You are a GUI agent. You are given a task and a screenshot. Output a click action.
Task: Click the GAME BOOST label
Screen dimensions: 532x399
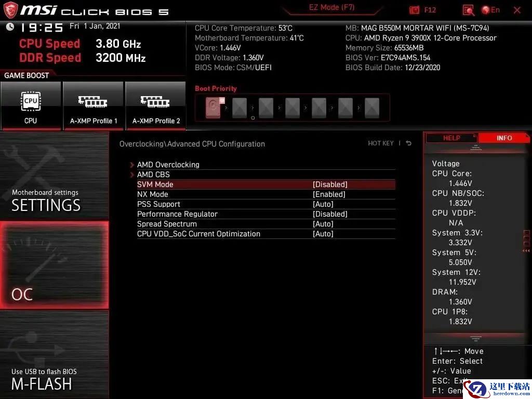(26, 75)
